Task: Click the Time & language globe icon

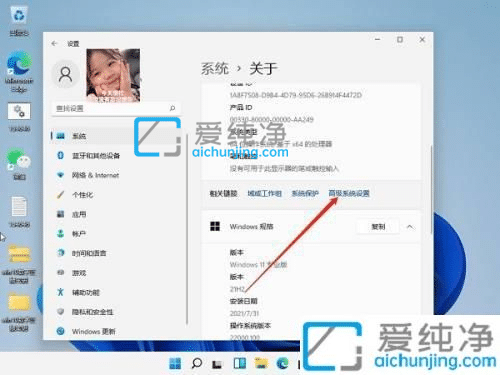Action: (60, 253)
